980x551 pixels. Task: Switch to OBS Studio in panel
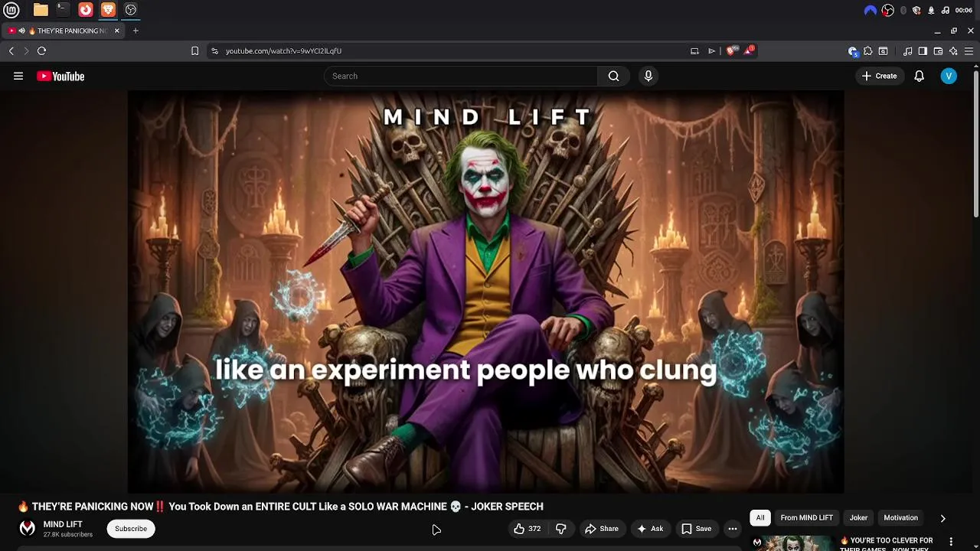[x=131, y=10]
